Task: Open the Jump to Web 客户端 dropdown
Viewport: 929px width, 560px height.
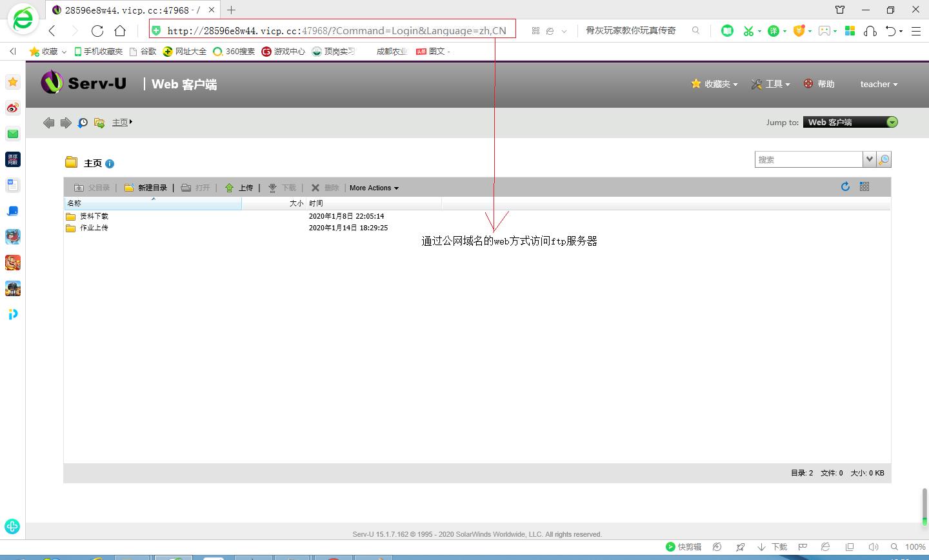Action: point(850,122)
